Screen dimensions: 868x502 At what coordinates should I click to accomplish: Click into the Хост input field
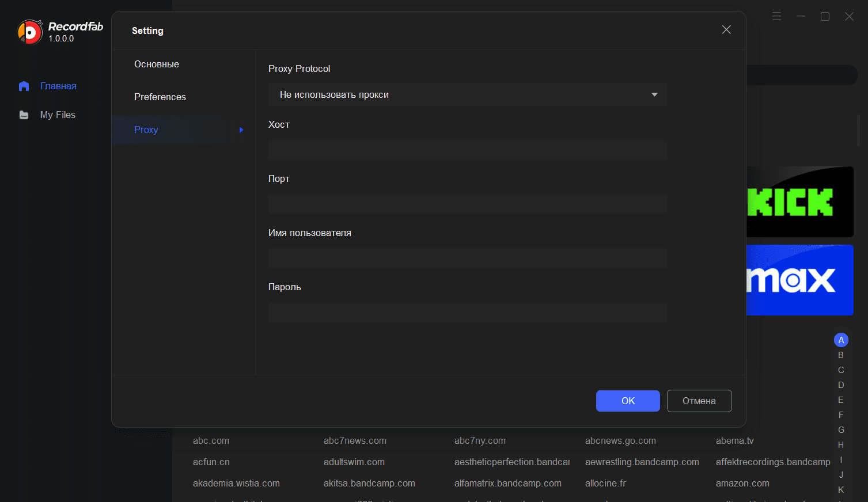467,150
